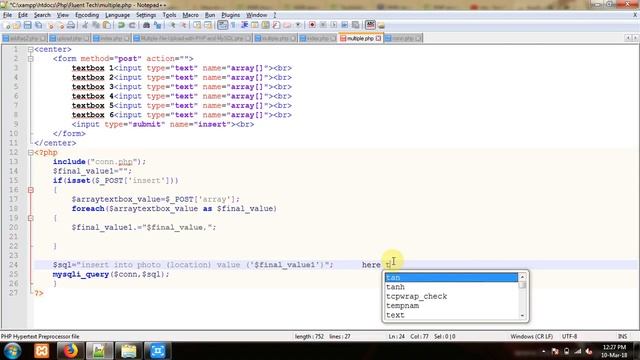The image size is (640, 360).
Task: Click Run macro multiple times icon
Action: (344, 25)
